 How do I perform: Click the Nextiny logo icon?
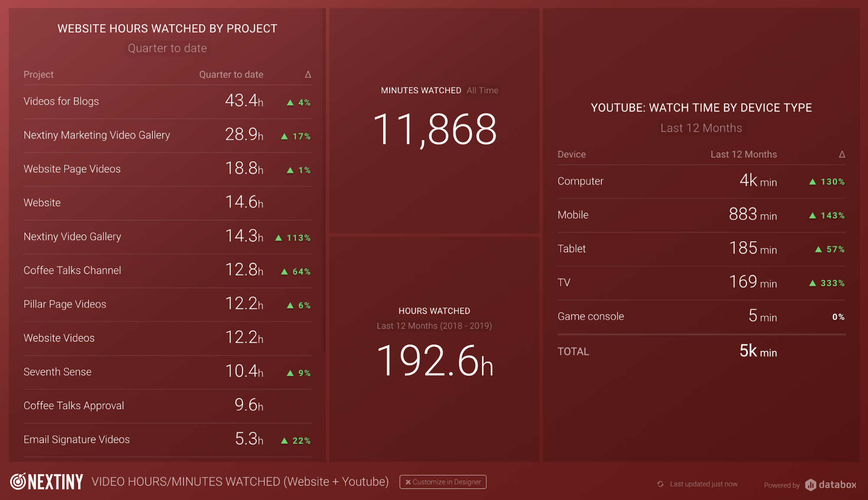pyautogui.click(x=18, y=481)
